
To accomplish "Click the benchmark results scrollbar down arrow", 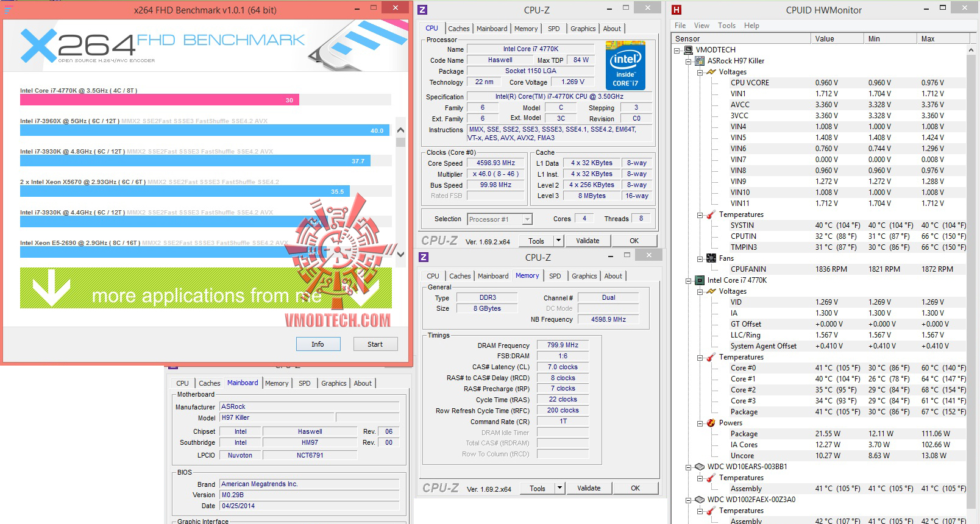I will coord(400,254).
